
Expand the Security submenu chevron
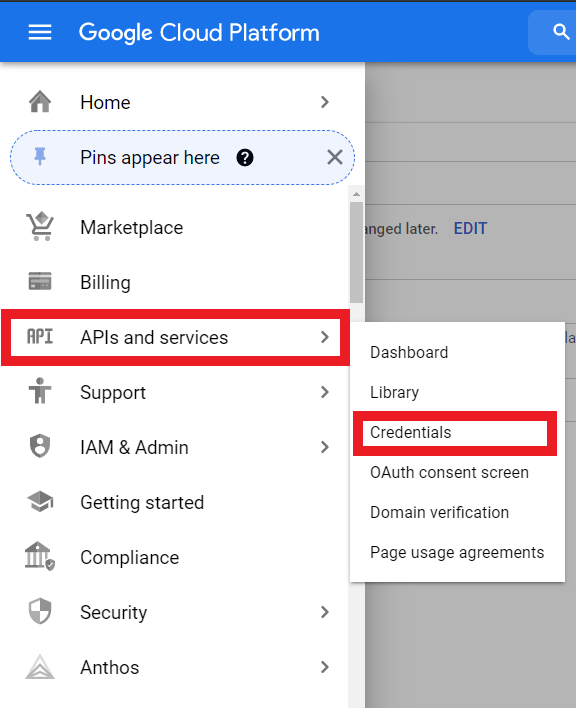[325, 612]
